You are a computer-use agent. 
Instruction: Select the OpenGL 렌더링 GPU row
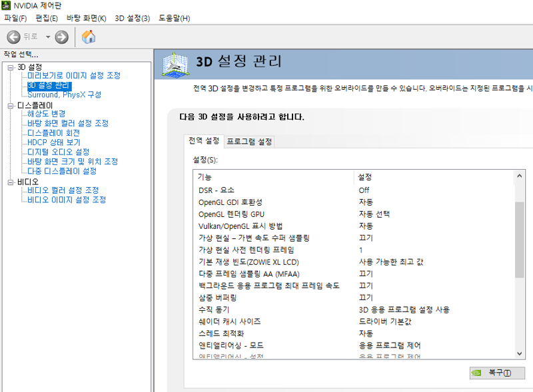click(354, 214)
